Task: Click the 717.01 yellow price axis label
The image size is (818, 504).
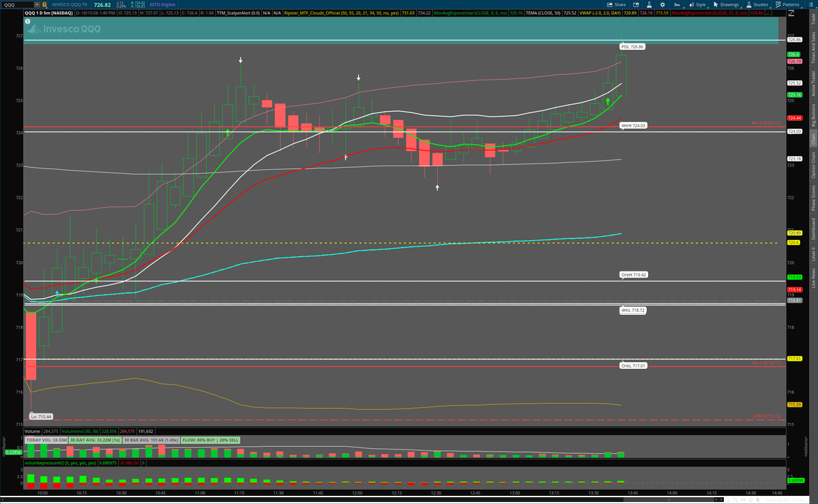Action: point(795,359)
